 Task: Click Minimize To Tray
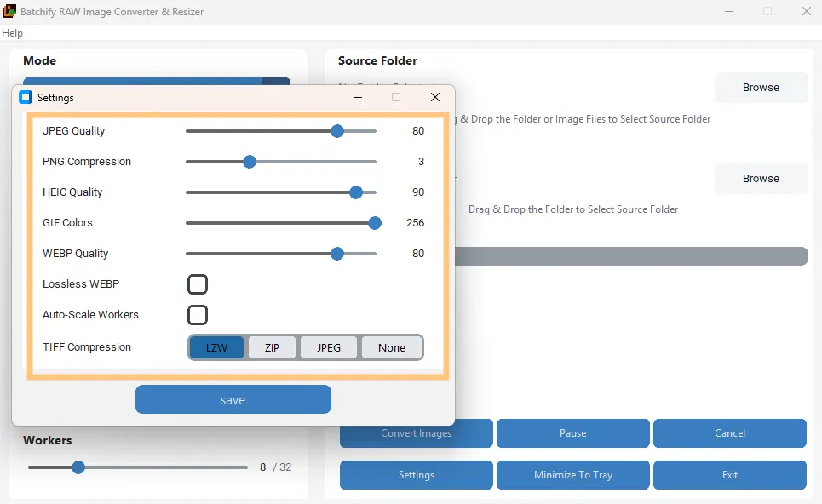pos(572,474)
